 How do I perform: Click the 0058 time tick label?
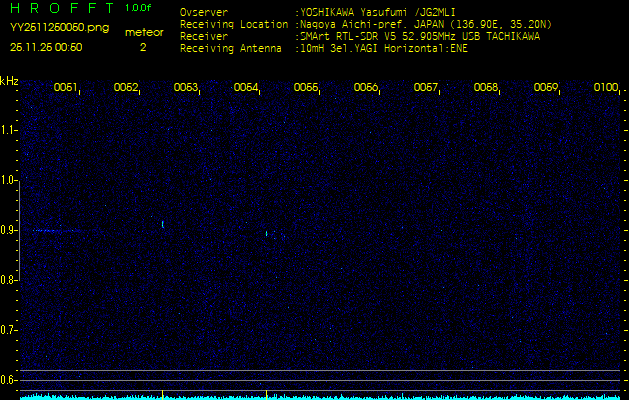[486, 87]
